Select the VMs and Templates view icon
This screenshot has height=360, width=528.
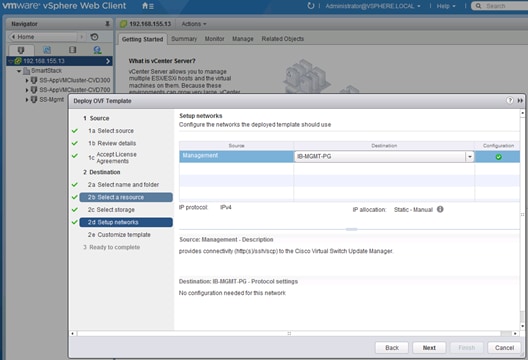point(47,50)
